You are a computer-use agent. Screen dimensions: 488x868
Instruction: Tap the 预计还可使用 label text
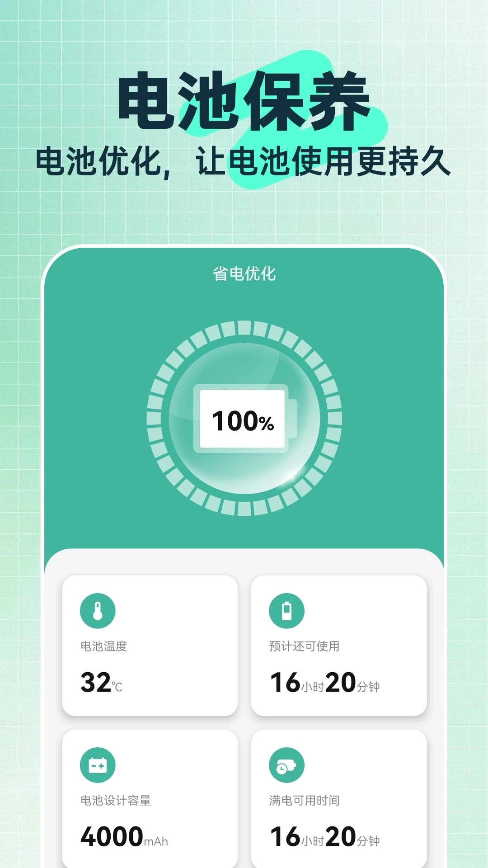point(304,646)
